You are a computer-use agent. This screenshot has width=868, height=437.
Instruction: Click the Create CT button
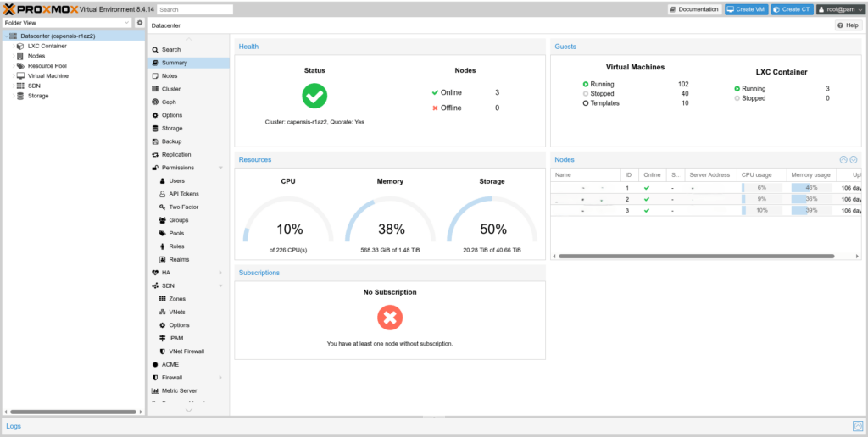click(793, 9)
